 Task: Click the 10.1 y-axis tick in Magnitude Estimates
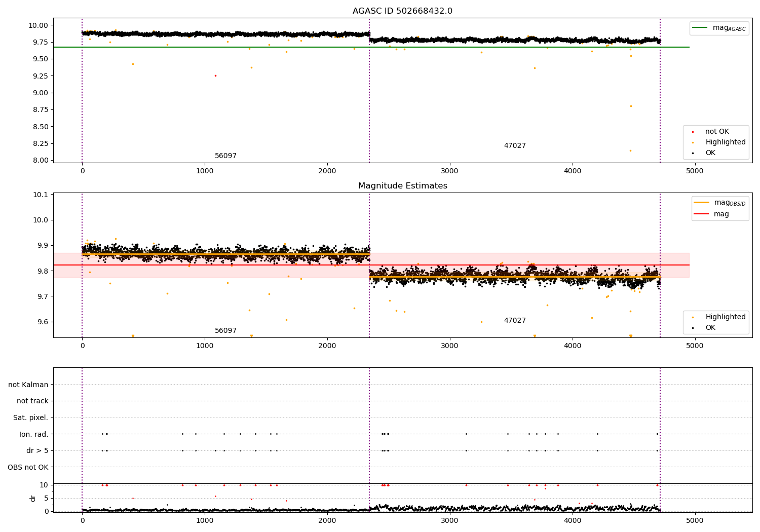tap(41, 195)
